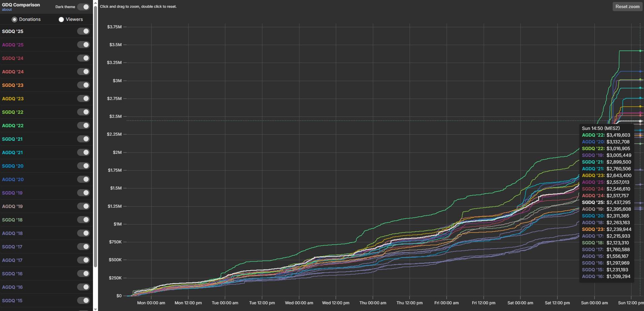Click the Sun 00:00 am axis label
Image resolution: width=644 pixels, height=311 pixels.
(594, 303)
